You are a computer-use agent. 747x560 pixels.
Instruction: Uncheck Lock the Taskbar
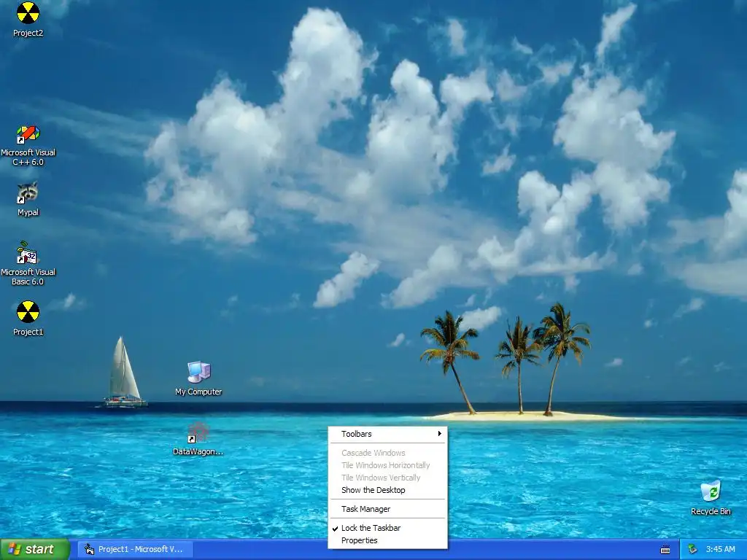(x=388, y=528)
